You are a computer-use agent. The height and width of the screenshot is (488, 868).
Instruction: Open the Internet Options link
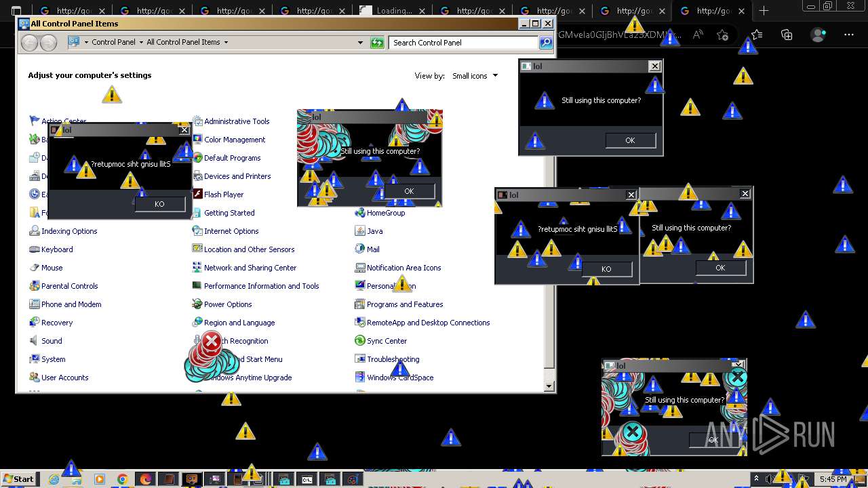(231, 231)
